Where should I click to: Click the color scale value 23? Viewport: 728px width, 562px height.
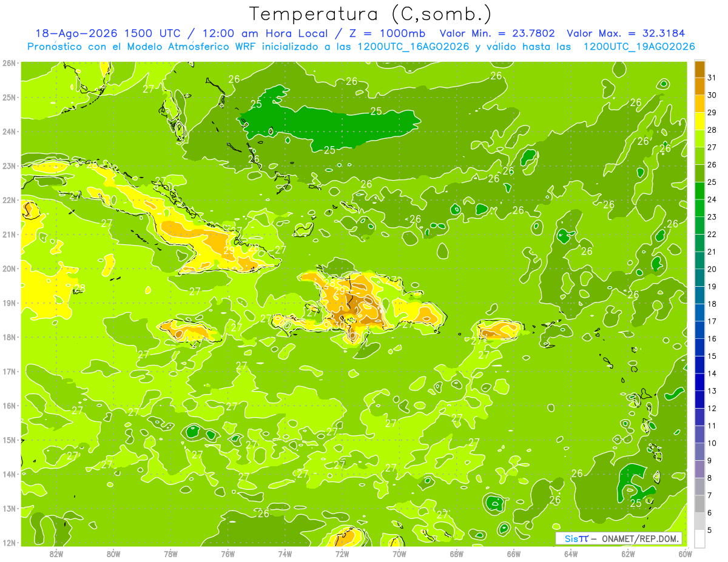(712, 217)
